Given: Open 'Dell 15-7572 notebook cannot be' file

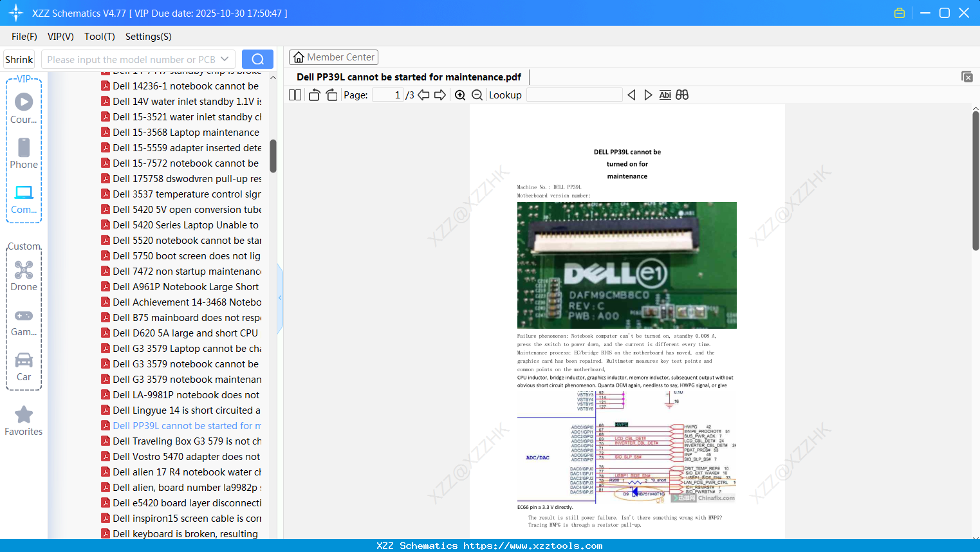Looking at the screenshot, I should [181, 163].
